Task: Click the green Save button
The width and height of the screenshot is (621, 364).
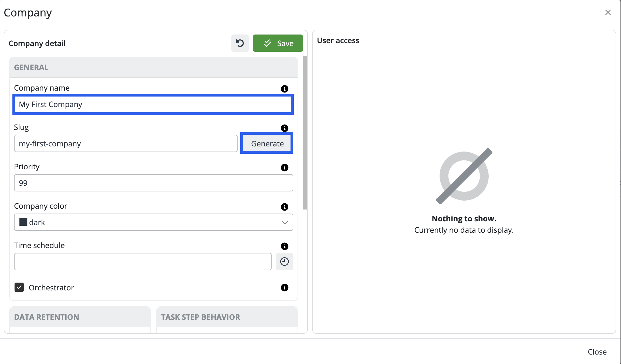Action: point(278,43)
